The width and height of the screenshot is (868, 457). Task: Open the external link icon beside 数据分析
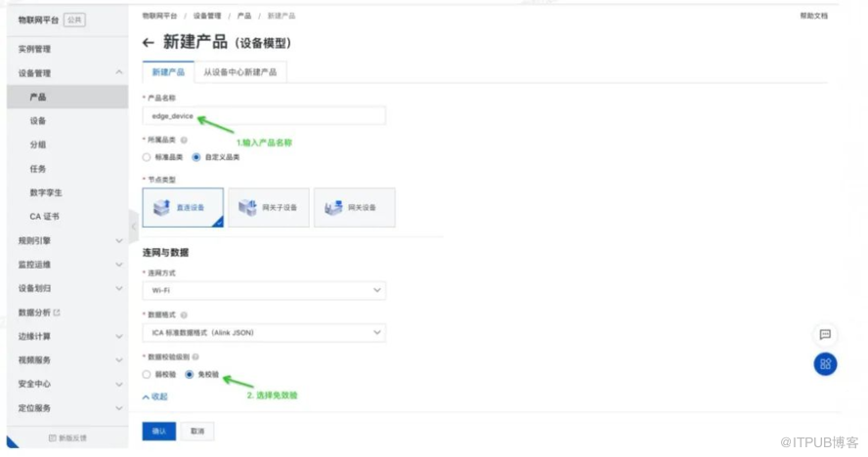point(57,312)
